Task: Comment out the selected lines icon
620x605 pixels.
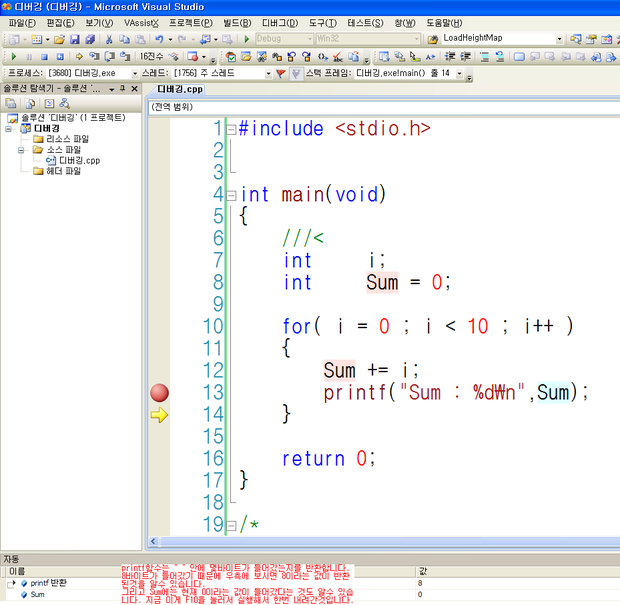Action: pyautogui.click(x=484, y=57)
